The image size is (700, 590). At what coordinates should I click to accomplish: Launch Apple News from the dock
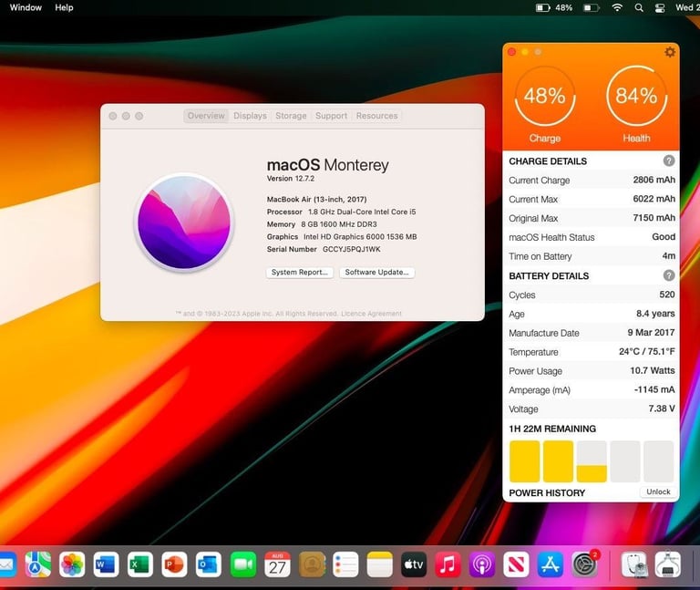516,564
